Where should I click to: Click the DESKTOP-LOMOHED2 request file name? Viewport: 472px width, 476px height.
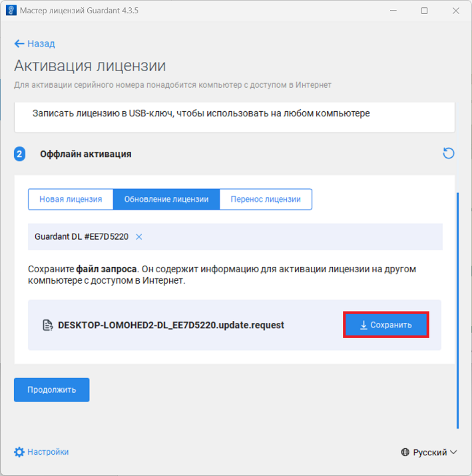(x=171, y=326)
